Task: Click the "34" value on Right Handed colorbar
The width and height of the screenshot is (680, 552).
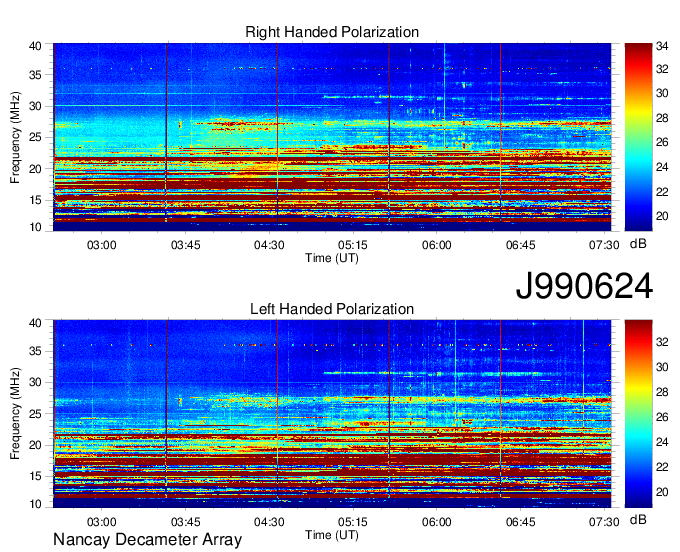Action: 662,45
